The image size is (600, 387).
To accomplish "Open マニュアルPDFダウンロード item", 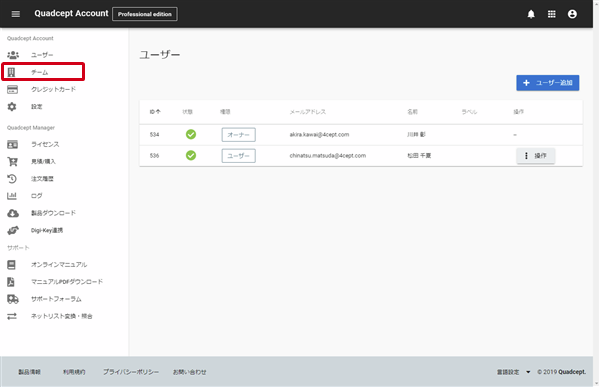I will pos(67,282).
